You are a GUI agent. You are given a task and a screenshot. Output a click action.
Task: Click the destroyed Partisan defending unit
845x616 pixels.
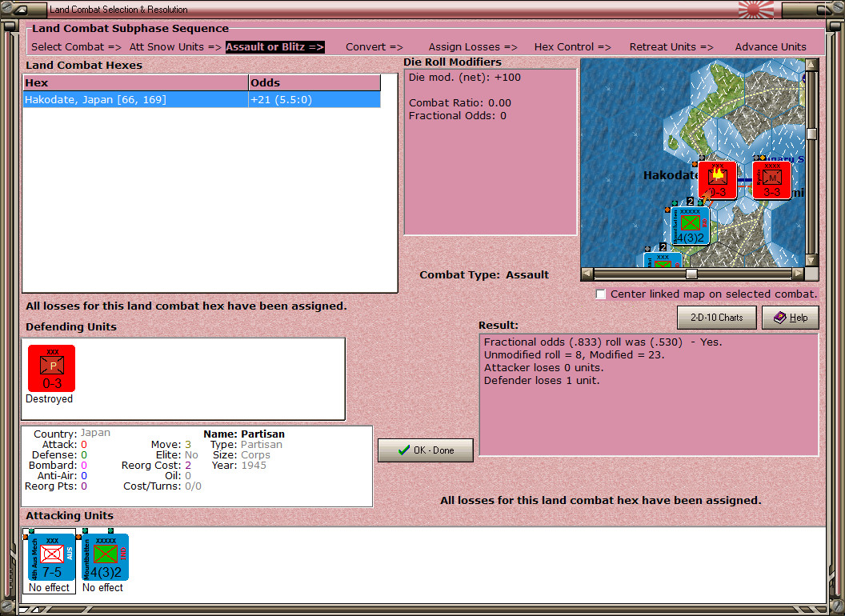pyautogui.click(x=52, y=368)
